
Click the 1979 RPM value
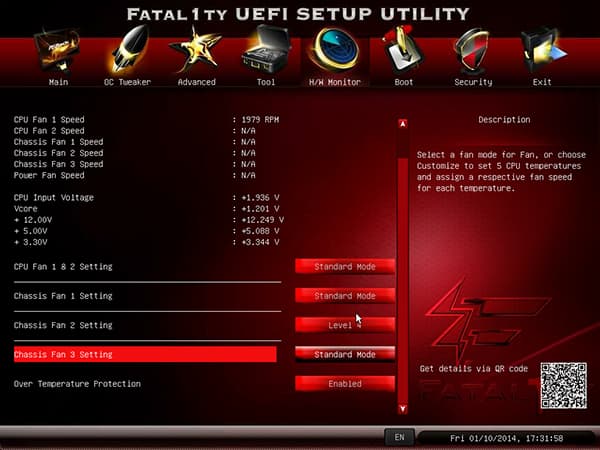[x=260, y=119]
